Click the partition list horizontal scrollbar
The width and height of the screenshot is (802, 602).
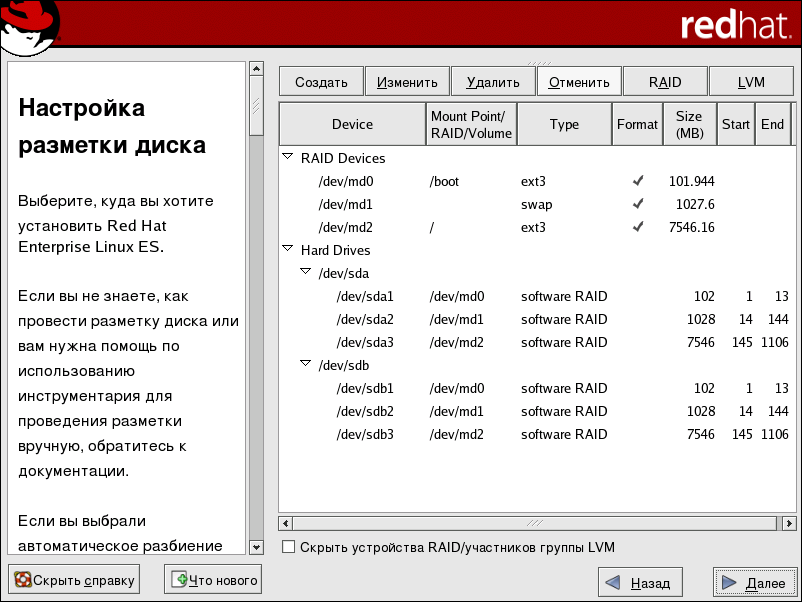[x=535, y=523]
